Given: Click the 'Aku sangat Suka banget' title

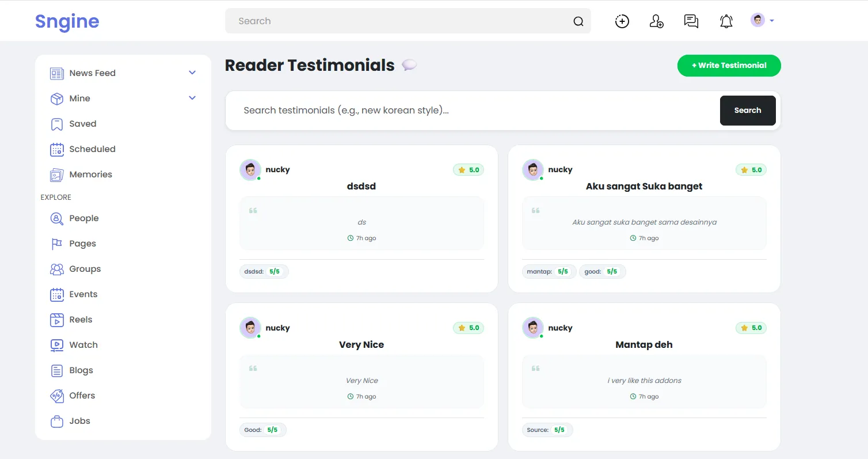Looking at the screenshot, I should [x=644, y=187].
